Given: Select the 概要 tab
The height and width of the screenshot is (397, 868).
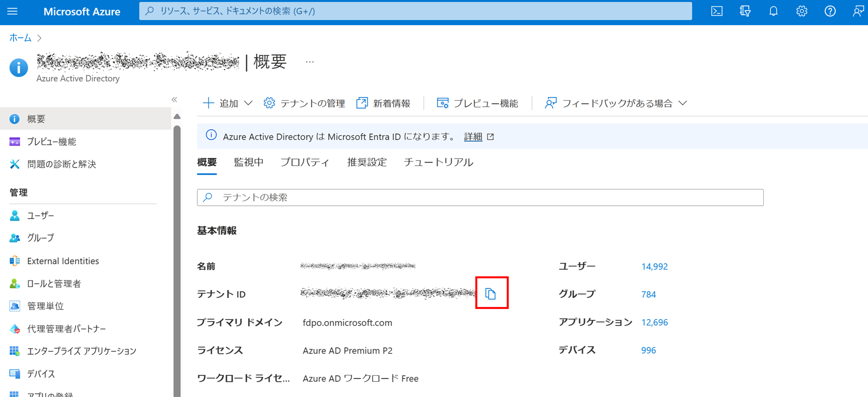Looking at the screenshot, I should pyautogui.click(x=207, y=163).
